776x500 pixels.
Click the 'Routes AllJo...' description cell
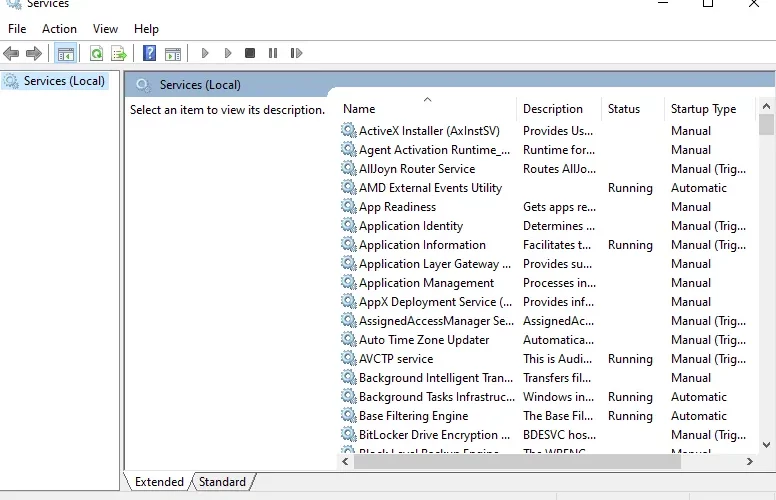pos(559,168)
